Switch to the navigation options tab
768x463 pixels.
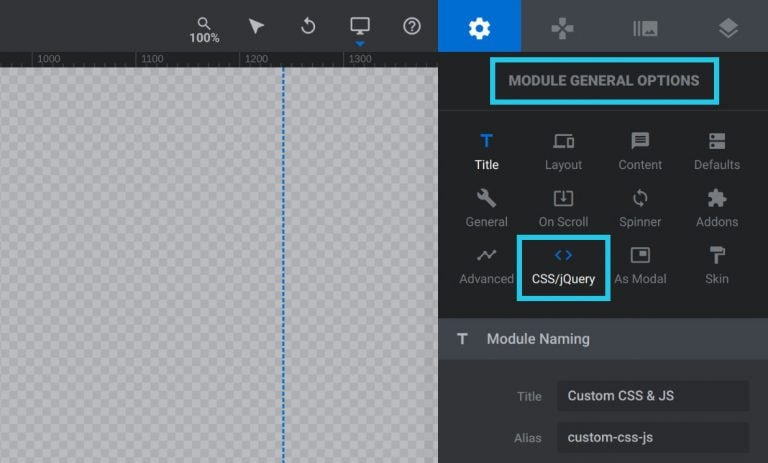(562, 28)
